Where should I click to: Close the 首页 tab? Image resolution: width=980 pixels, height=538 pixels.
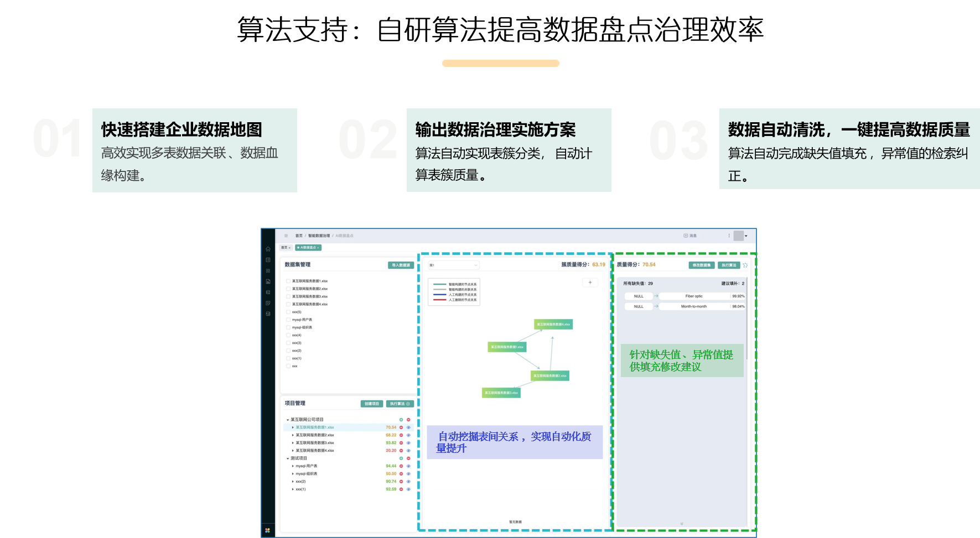tap(290, 248)
